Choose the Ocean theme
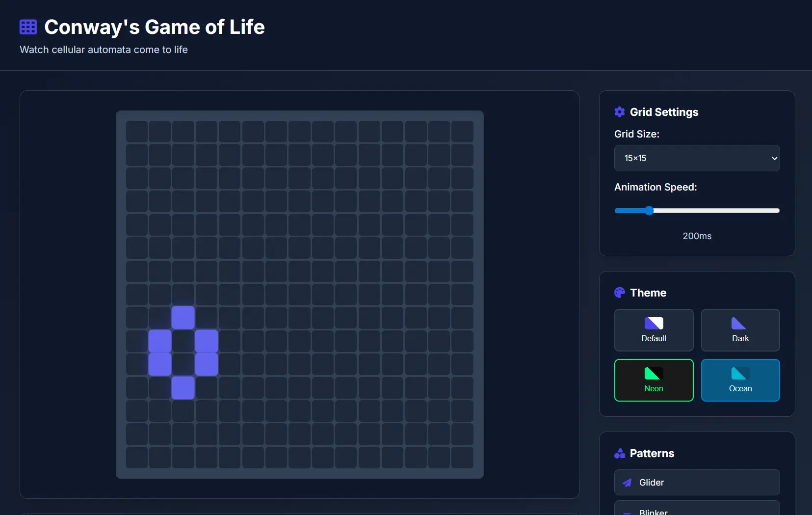Screen dimensions: 812x515 (x=740, y=380)
